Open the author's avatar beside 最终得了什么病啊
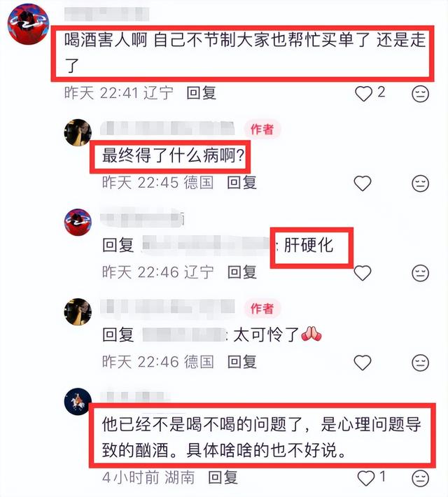Image resolution: width=448 pixels, height=497 pixels. [x=78, y=132]
